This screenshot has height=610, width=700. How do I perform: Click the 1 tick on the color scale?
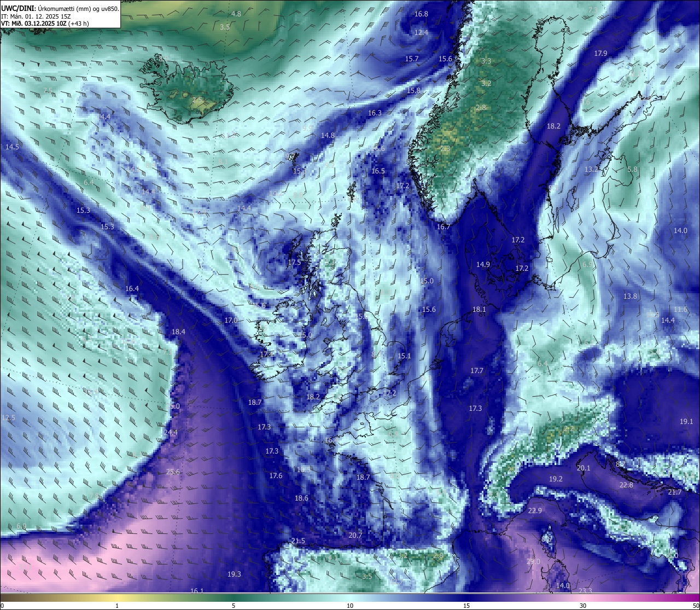click(117, 606)
